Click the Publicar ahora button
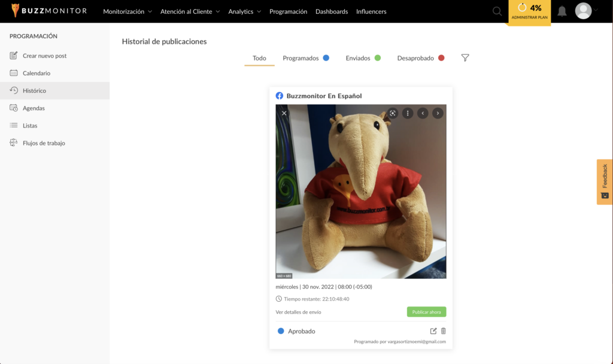This screenshot has width=613, height=364. pyautogui.click(x=426, y=311)
